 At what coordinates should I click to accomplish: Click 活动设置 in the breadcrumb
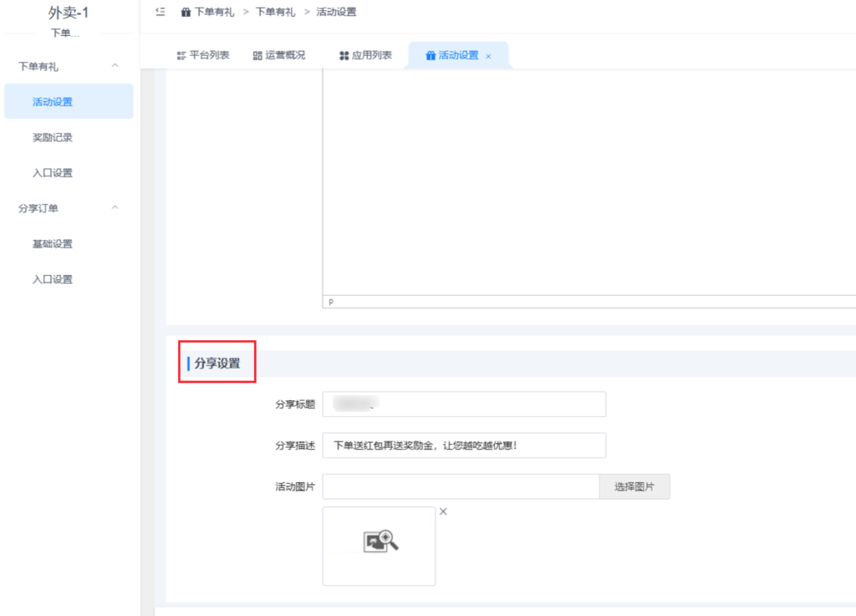tap(335, 12)
